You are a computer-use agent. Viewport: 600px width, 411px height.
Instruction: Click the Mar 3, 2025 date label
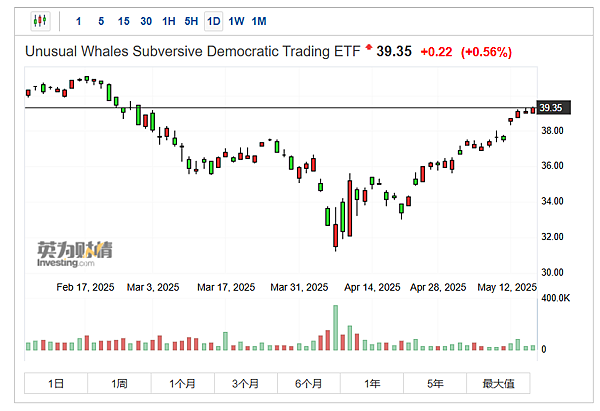[x=153, y=287]
